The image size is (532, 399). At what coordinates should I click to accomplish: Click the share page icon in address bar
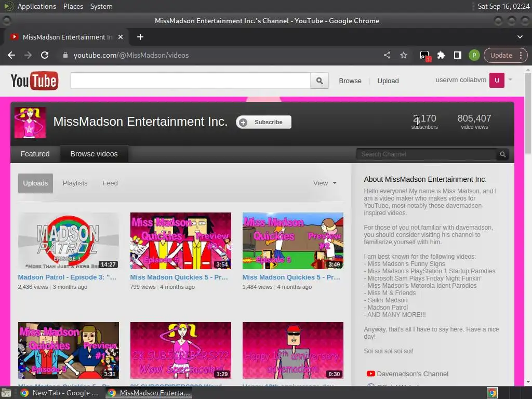[387, 55]
